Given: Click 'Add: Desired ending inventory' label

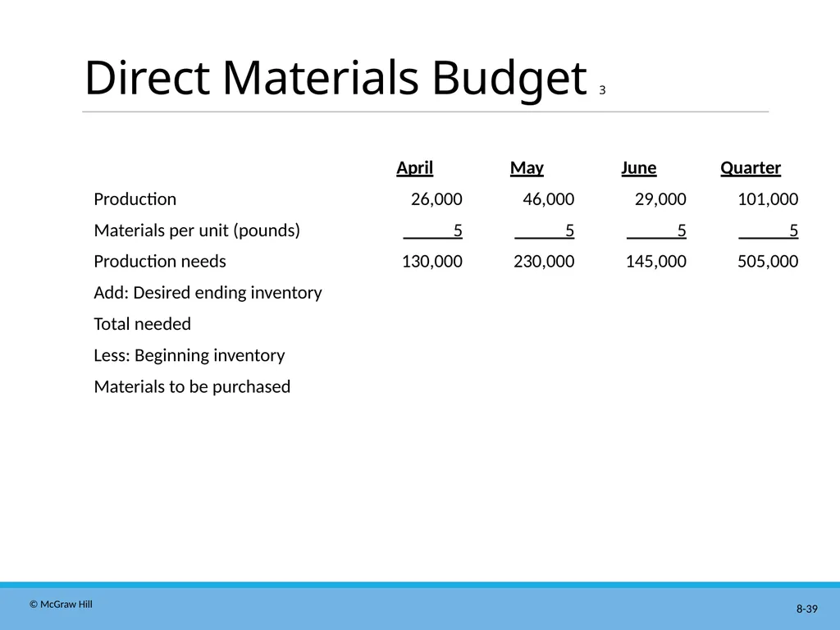Looking at the screenshot, I should tap(208, 293).
